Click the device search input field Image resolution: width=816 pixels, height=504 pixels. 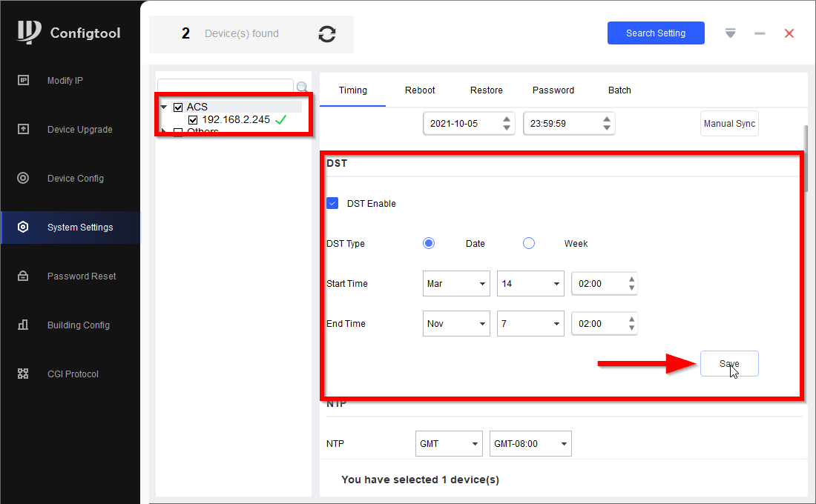tap(225, 86)
